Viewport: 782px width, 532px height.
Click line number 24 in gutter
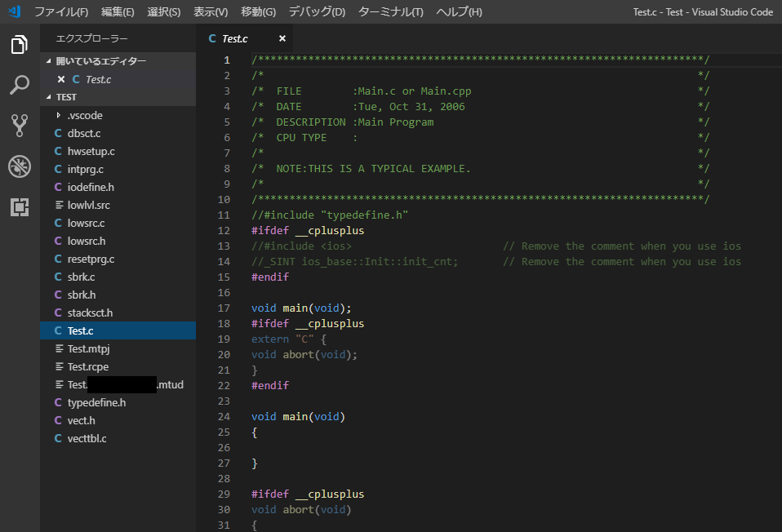point(224,416)
